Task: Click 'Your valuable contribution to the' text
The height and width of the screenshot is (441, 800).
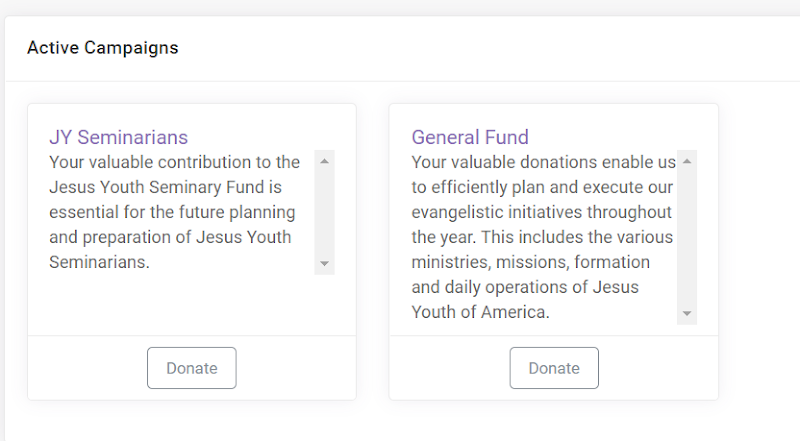Action: tap(174, 162)
